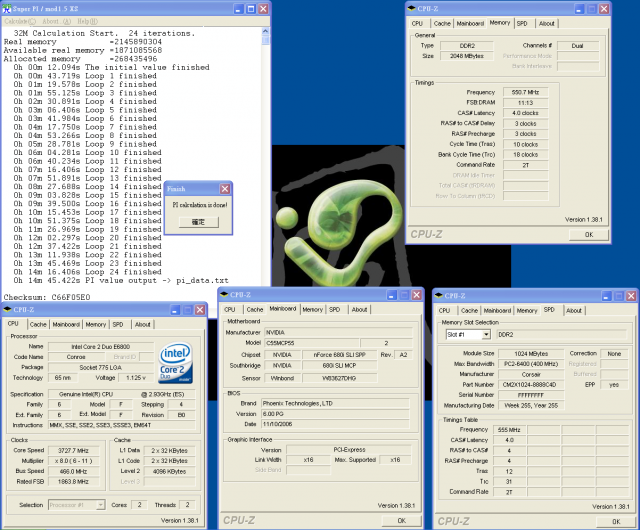Open Cache tab in processor CPU-Z window
Viewport: 640px width, 530px height.
(x=38, y=324)
